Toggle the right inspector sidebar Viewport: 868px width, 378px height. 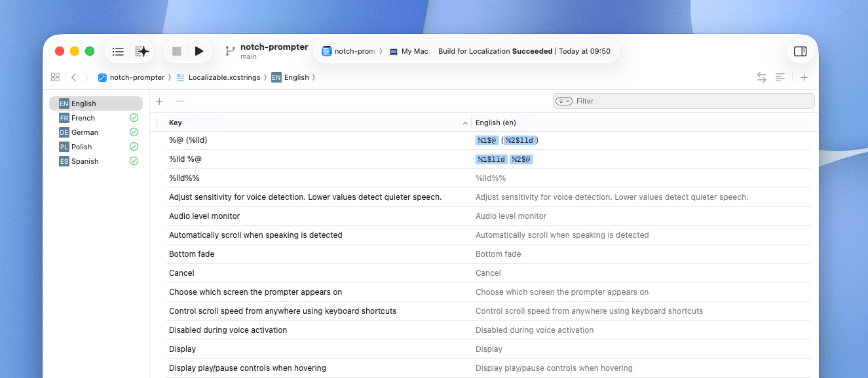click(800, 50)
